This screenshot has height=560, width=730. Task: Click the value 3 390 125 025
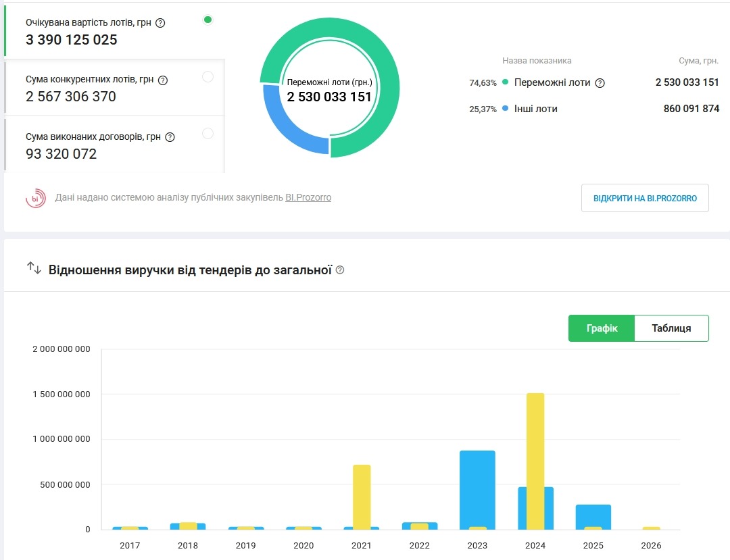(x=71, y=40)
